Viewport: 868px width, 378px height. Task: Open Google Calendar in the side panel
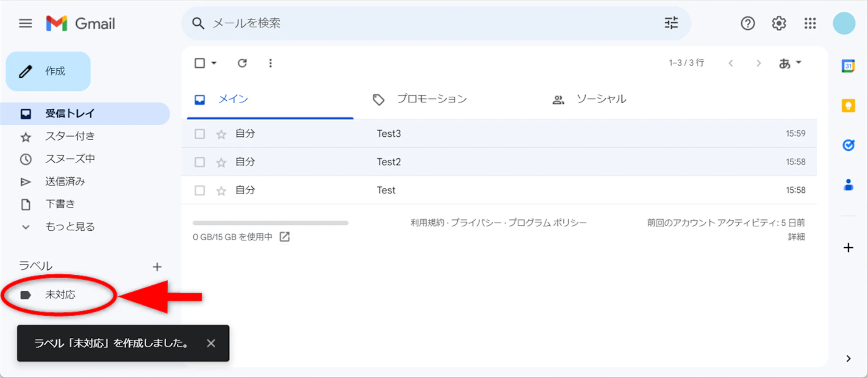click(848, 66)
